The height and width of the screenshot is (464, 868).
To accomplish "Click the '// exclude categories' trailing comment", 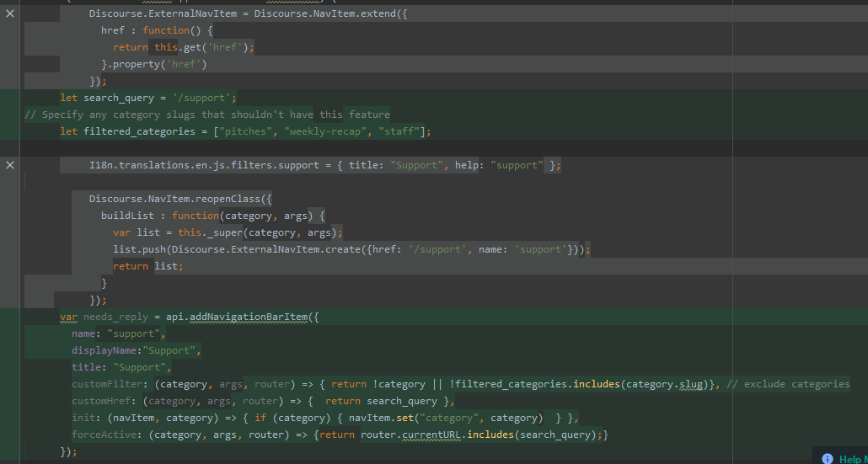I will [x=788, y=384].
